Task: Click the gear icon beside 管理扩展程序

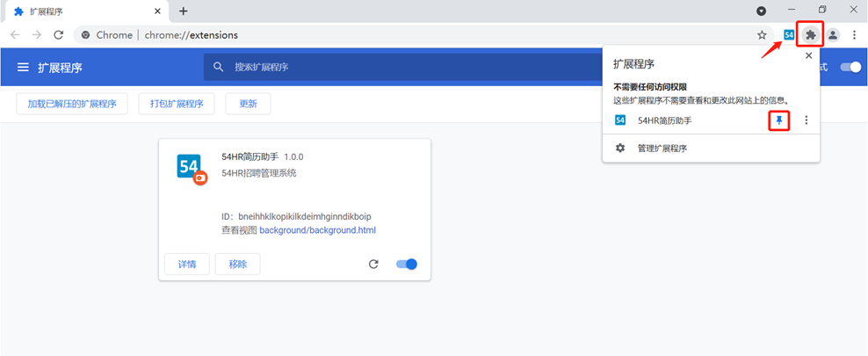Action: tap(620, 149)
